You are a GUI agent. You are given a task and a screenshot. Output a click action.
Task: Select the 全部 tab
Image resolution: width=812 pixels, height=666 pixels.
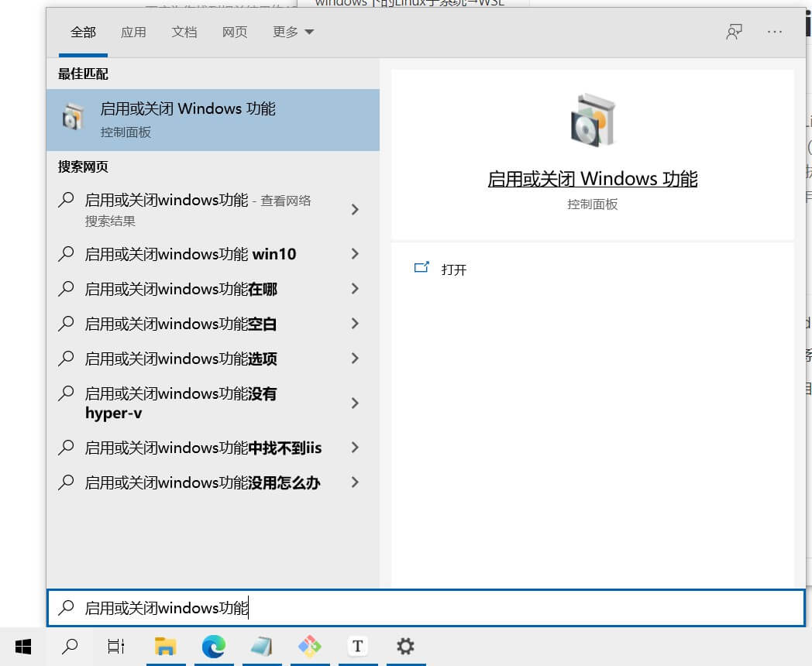(x=83, y=32)
